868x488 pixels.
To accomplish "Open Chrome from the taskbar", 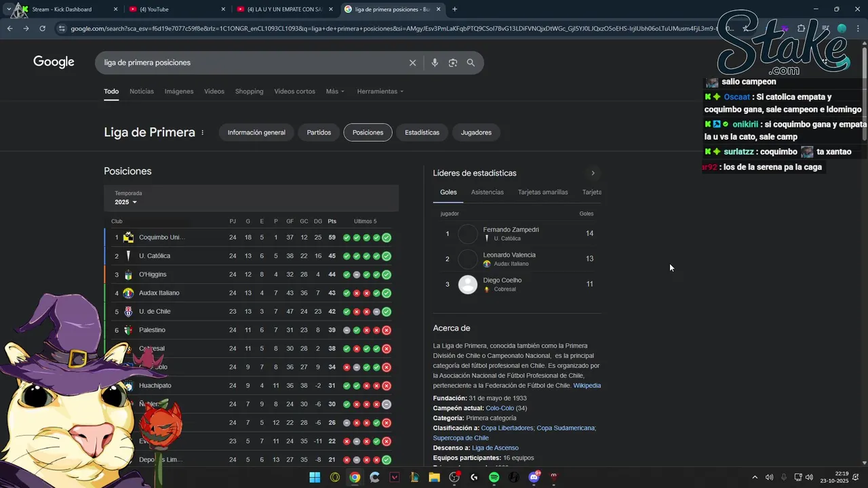I will coord(355,477).
